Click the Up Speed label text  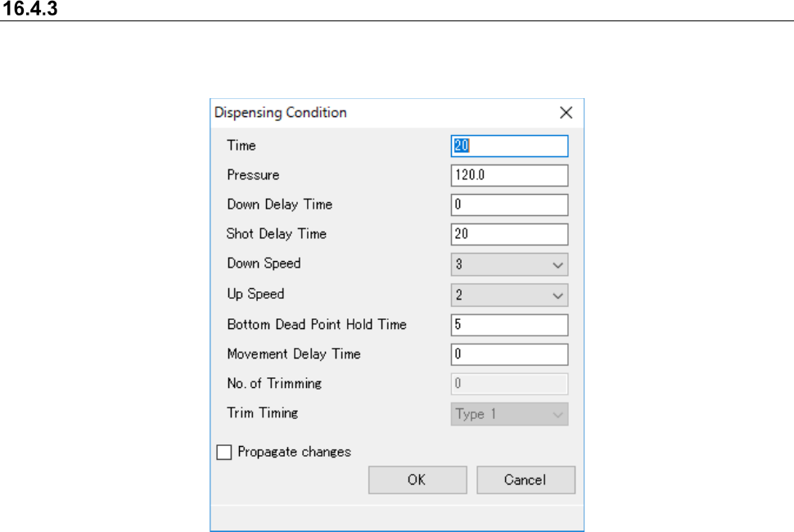pos(255,293)
